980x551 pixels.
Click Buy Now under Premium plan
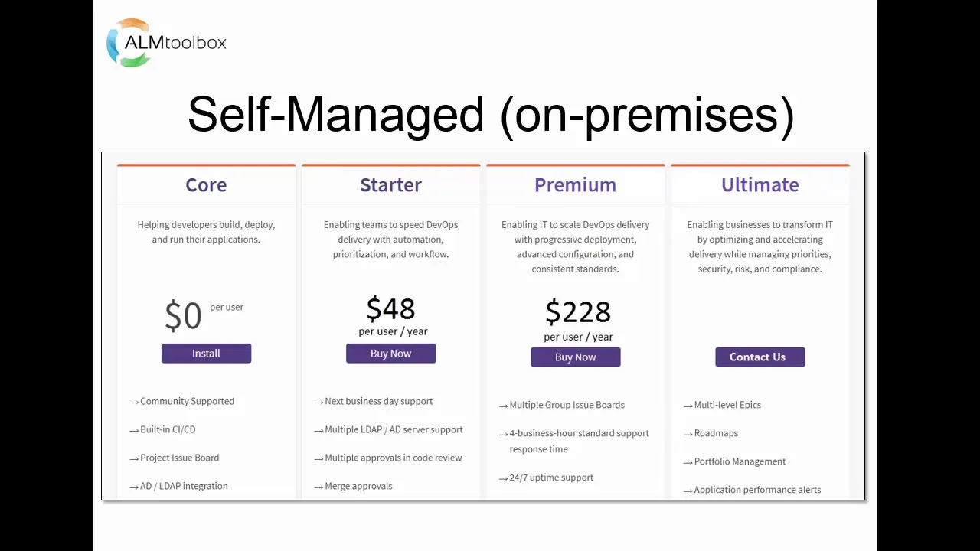pyautogui.click(x=575, y=357)
